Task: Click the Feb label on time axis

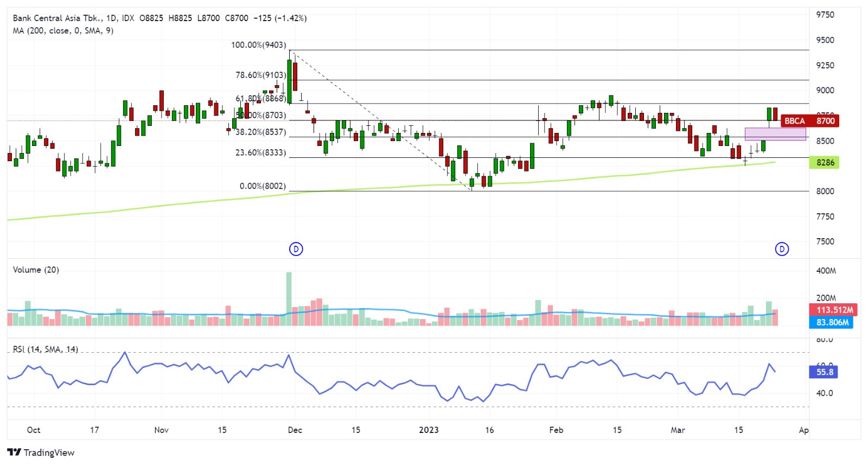Action: 556,430
